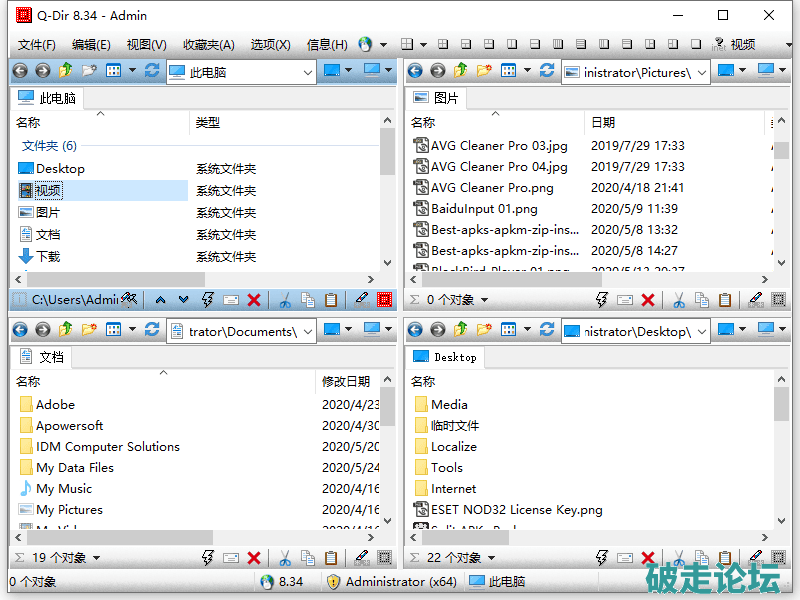This screenshot has height=600, width=800.
Task: Click the cut scissors in Desktop pane
Action: tap(678, 558)
